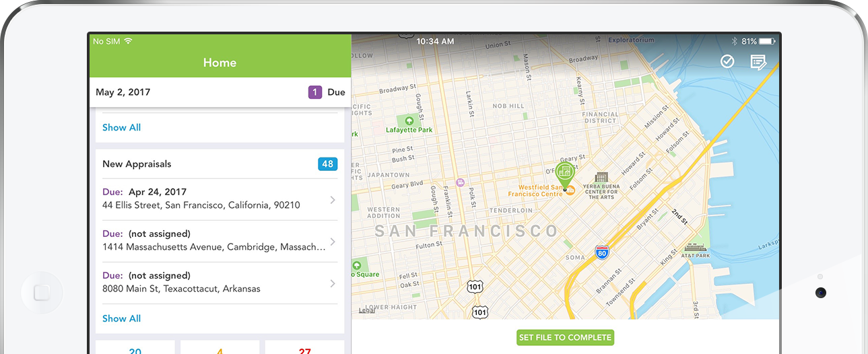Open 8080 Main St, Texacottacut appraisal

click(220, 283)
